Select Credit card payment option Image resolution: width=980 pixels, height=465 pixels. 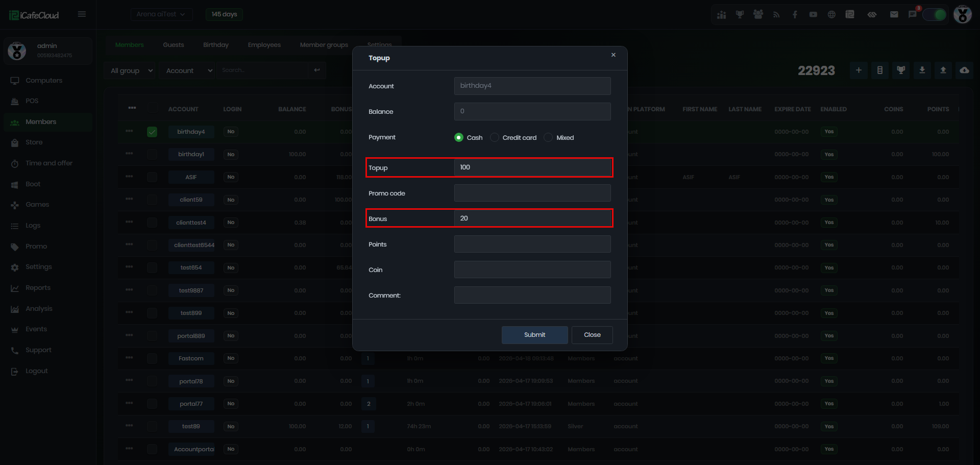pyautogui.click(x=495, y=137)
